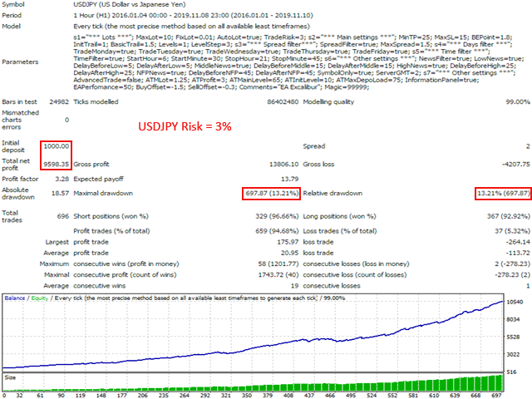Click the largest loss trade value -264.14

coord(517,242)
